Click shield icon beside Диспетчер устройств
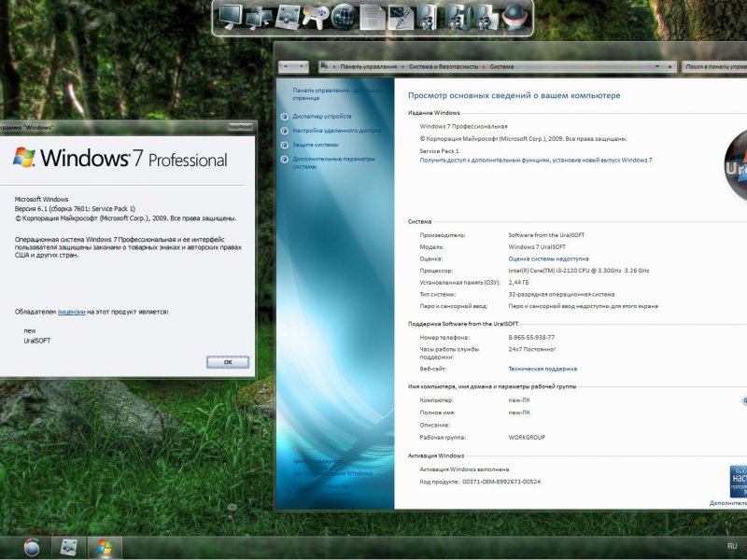 point(285,117)
